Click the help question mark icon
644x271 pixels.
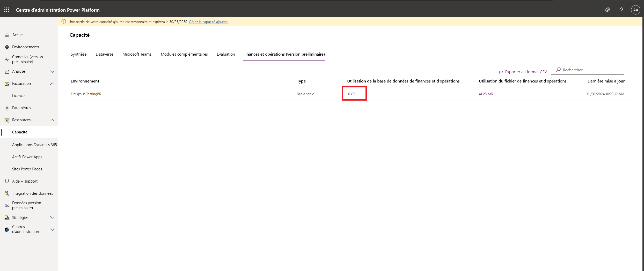tap(621, 10)
